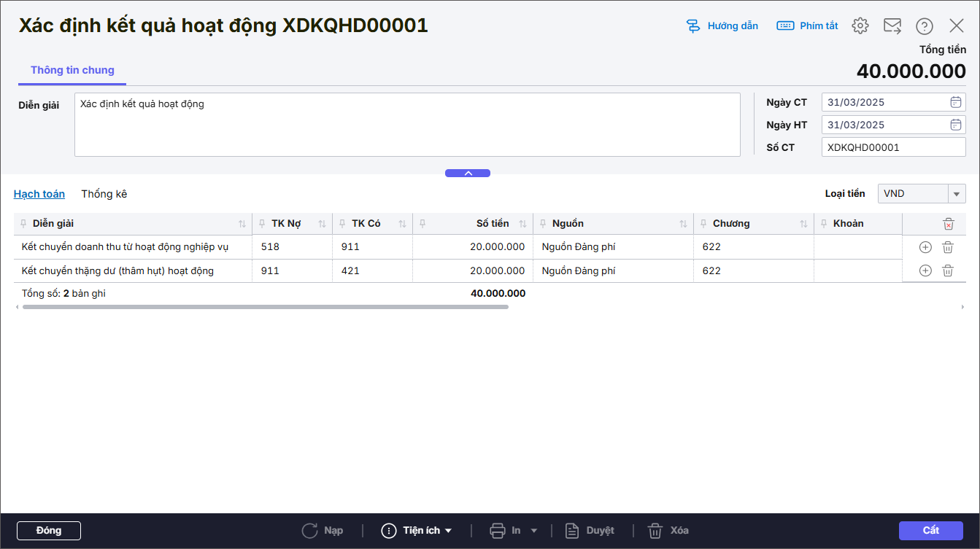Open the settings gear icon
Screen dimensions: 980x549
point(860,26)
